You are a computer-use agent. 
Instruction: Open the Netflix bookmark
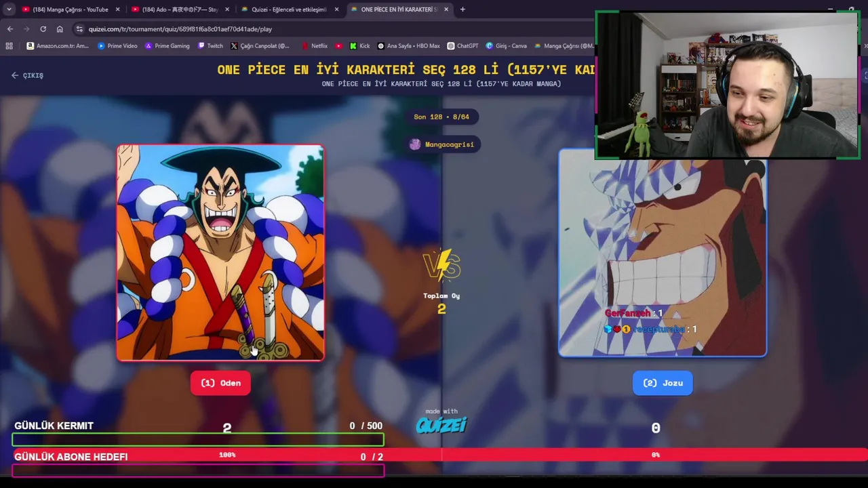(x=315, y=46)
